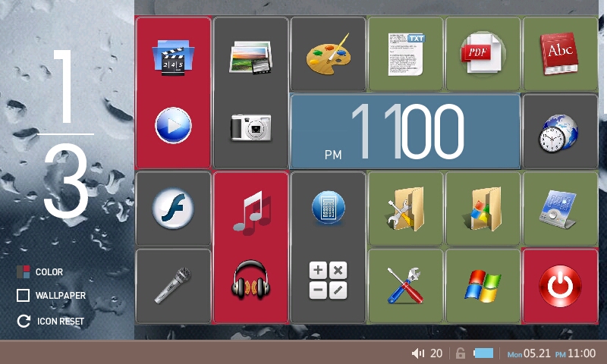Click ICON RESET

pos(51,321)
